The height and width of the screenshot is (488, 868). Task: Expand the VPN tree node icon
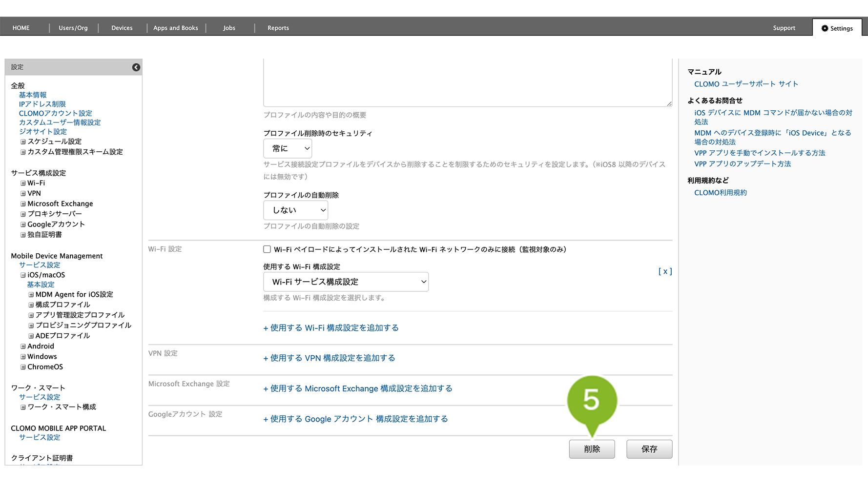pyautogui.click(x=23, y=194)
